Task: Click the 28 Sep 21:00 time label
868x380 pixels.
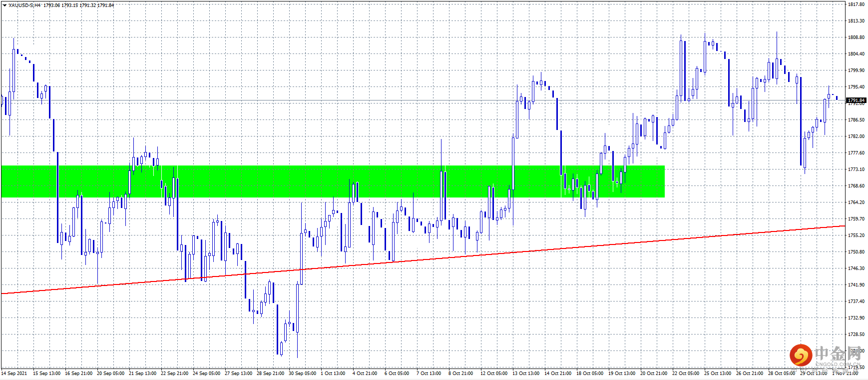Action: coord(270,373)
